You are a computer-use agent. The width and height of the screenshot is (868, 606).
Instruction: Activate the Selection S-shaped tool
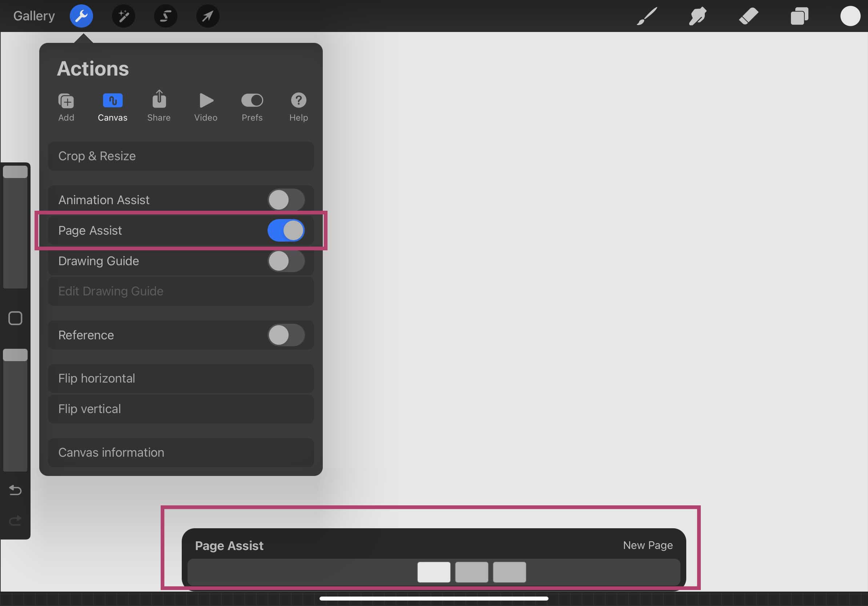click(x=166, y=16)
